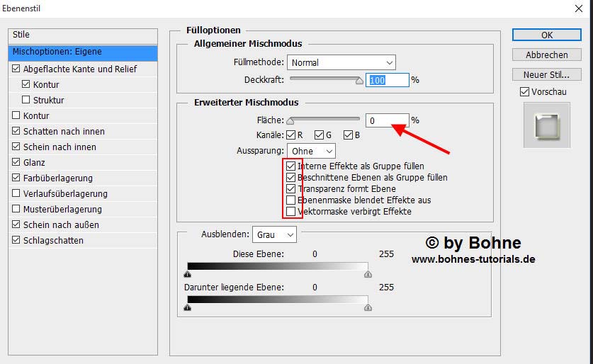593x364 pixels.
Task: Select Schlagschatten style entry
Action: click(53, 241)
